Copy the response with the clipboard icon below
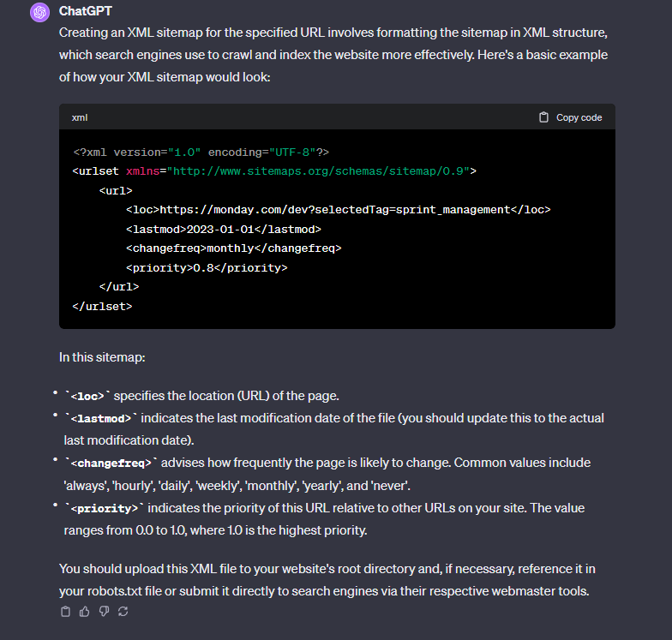672x640 pixels. pyautogui.click(x=66, y=611)
